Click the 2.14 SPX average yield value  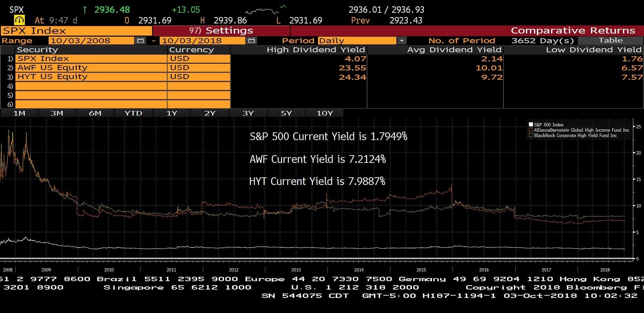[492, 59]
